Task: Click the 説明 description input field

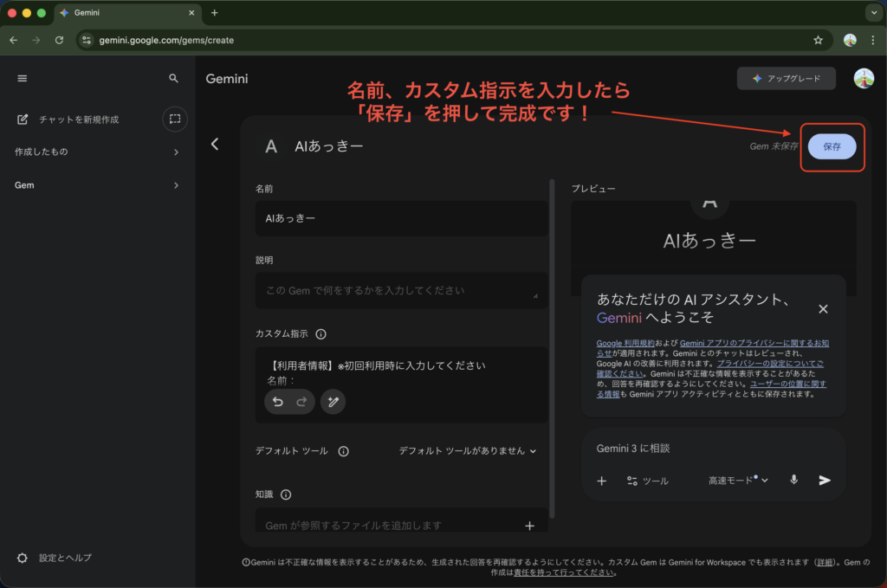Action: [400, 291]
